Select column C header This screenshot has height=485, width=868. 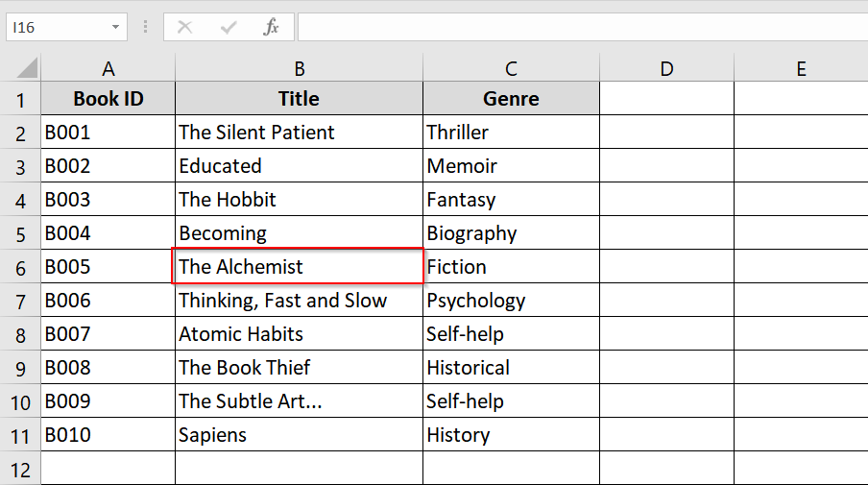point(511,68)
